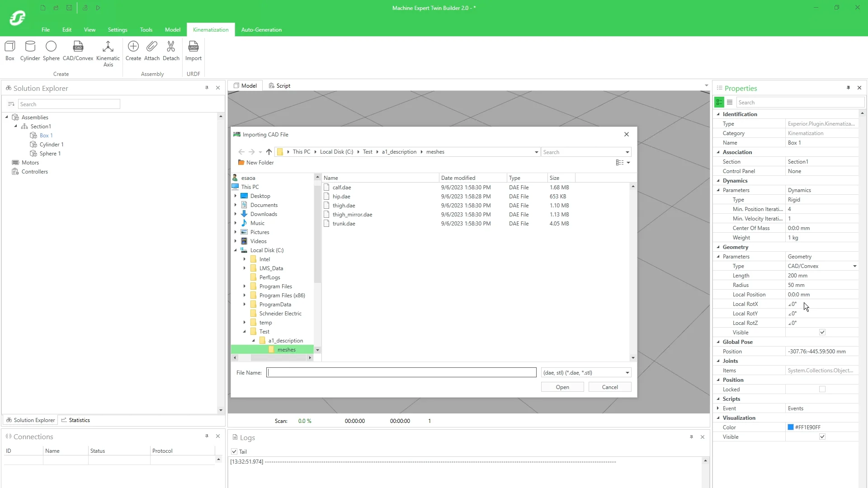Image resolution: width=868 pixels, height=488 pixels.
Task: Select the Kinematic Axis tool
Action: point(108,51)
